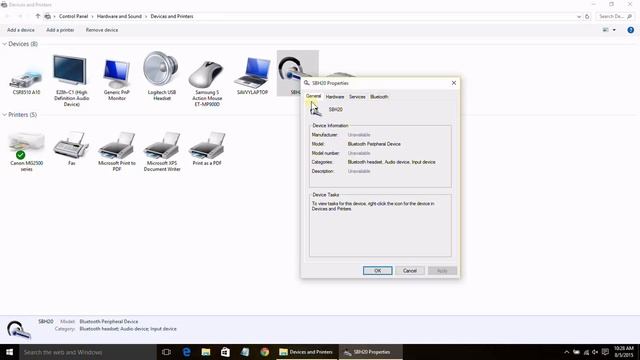This screenshot has height=360, width=640.
Task: Click the Search Devices box
Action: tap(615, 16)
